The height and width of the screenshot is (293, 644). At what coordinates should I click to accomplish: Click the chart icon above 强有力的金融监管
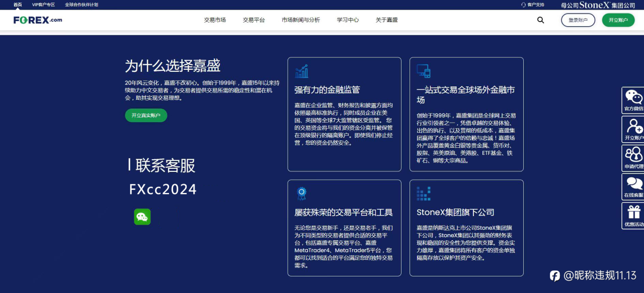(x=302, y=71)
